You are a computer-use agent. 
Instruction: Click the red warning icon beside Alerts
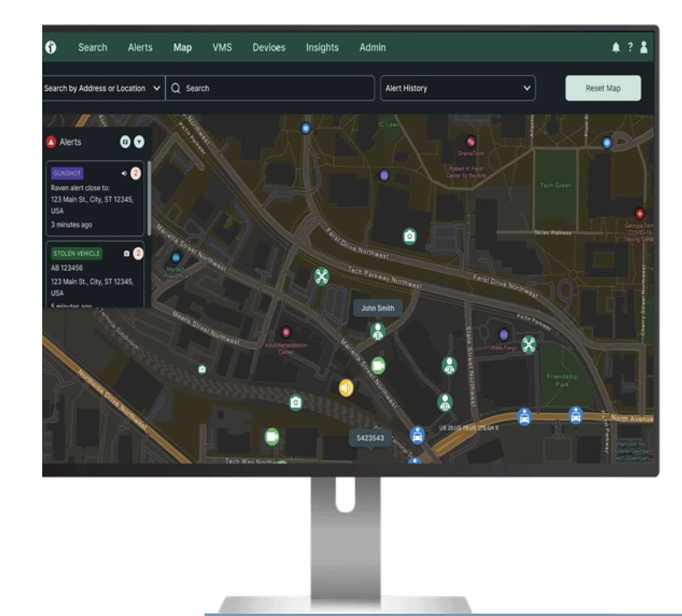[x=51, y=142]
